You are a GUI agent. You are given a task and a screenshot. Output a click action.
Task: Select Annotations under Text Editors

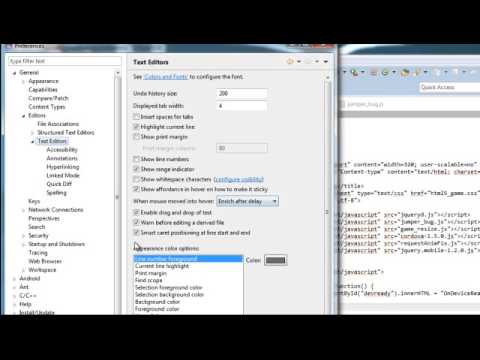pos(62,158)
